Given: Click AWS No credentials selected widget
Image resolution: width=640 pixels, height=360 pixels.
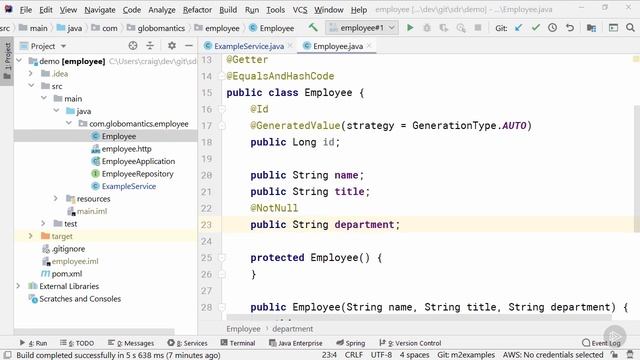Looking at the screenshot, I should [x=553, y=355].
